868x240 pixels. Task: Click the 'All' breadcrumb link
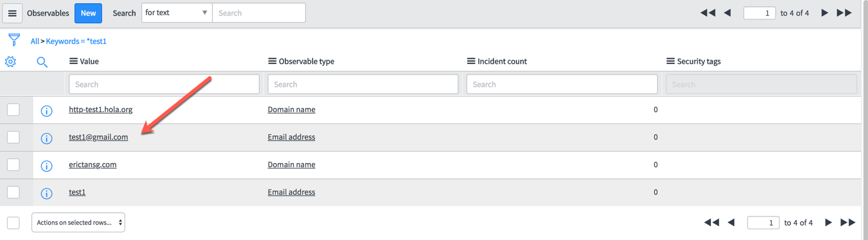click(x=34, y=41)
